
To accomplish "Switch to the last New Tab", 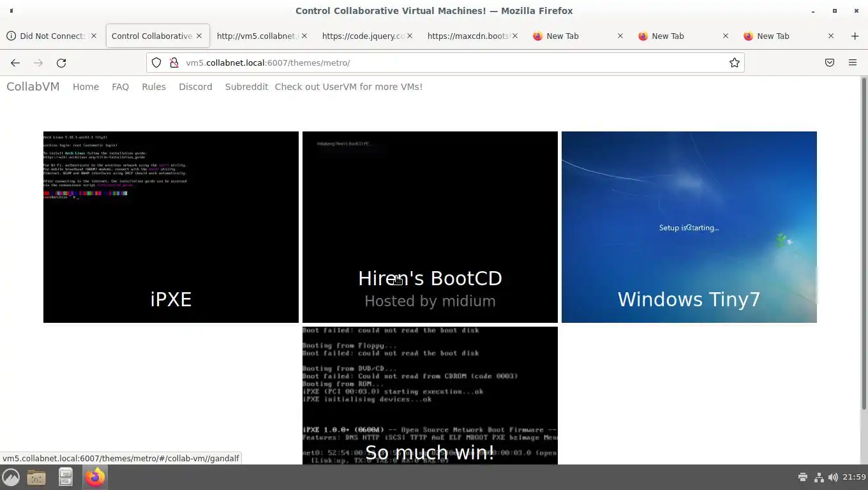I will coord(788,36).
